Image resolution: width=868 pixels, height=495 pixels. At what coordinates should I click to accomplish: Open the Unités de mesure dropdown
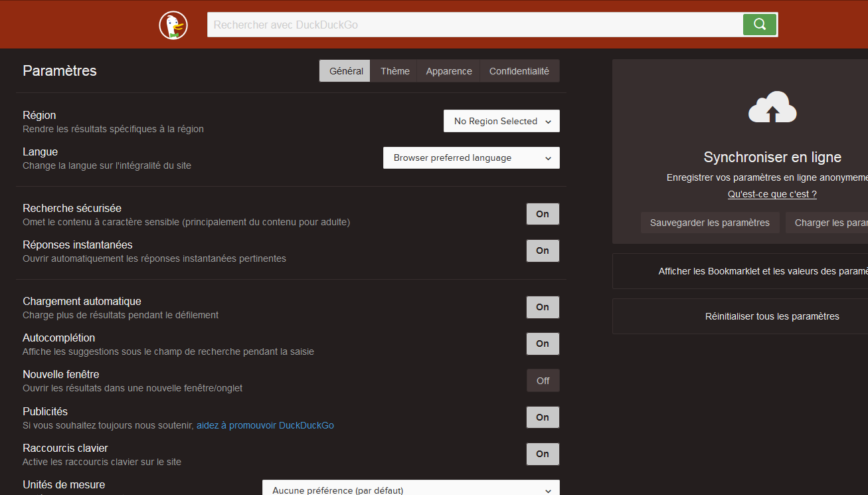(x=410, y=489)
